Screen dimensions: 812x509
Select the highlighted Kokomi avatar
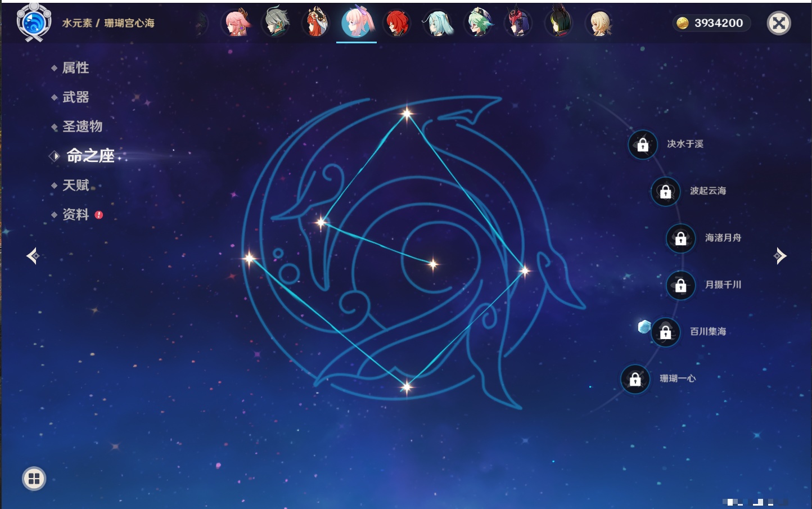[357, 22]
